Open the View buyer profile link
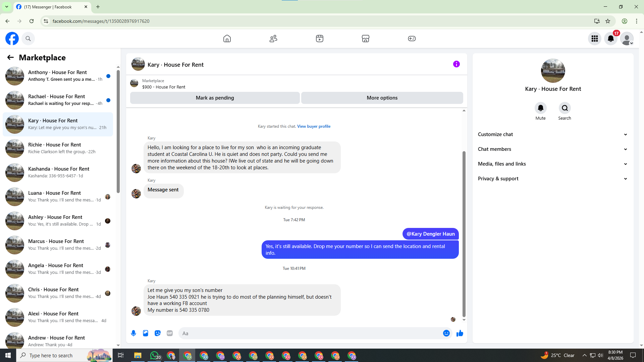Viewport: 644px width, 362px height. click(314, 126)
